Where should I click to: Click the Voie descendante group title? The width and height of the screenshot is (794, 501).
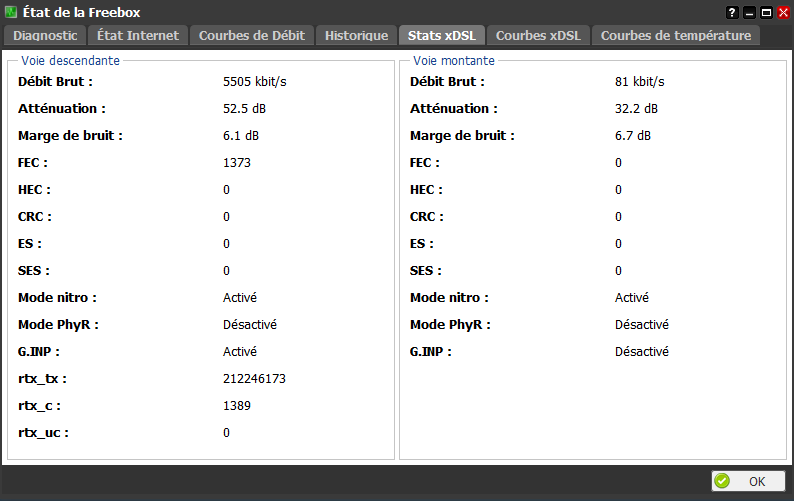tap(70, 61)
